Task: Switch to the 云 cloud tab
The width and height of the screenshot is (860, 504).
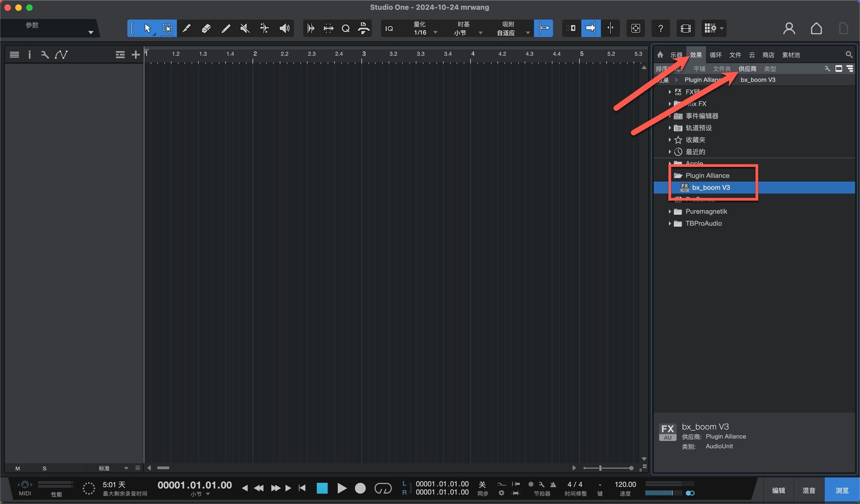Action: pos(752,55)
